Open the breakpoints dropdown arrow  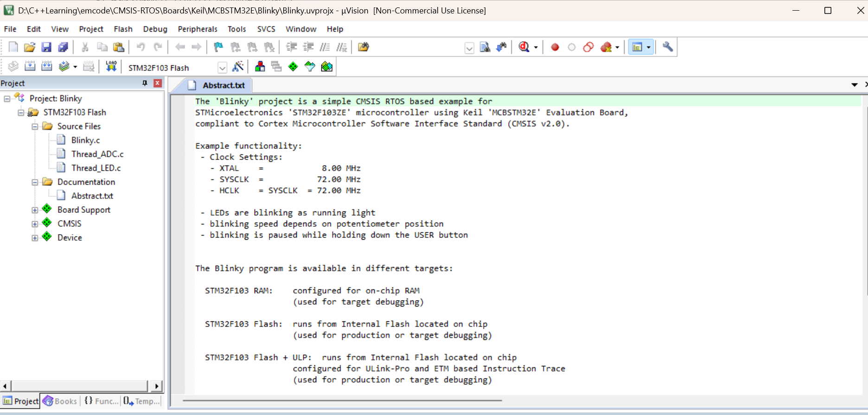pyautogui.click(x=618, y=47)
